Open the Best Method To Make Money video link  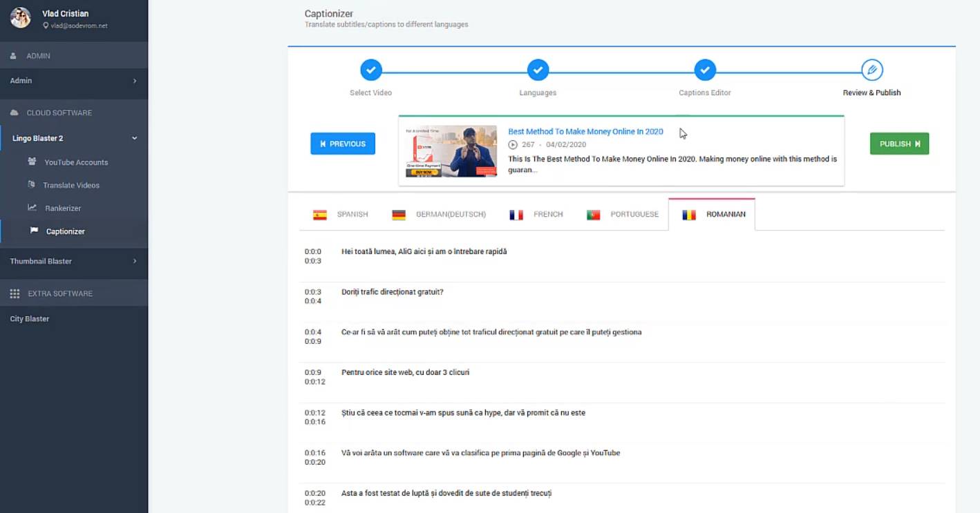pyautogui.click(x=585, y=131)
